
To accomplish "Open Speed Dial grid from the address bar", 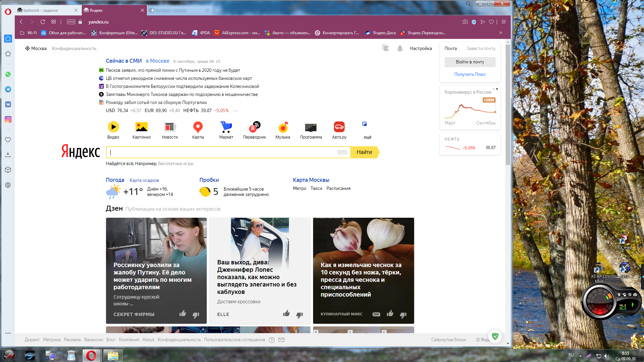I will pyautogui.click(x=53, y=22).
